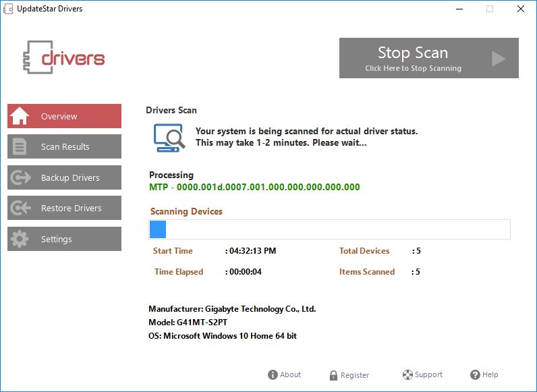Click the Restore Drivers arrow icon
The height and width of the screenshot is (392, 537).
coord(20,208)
